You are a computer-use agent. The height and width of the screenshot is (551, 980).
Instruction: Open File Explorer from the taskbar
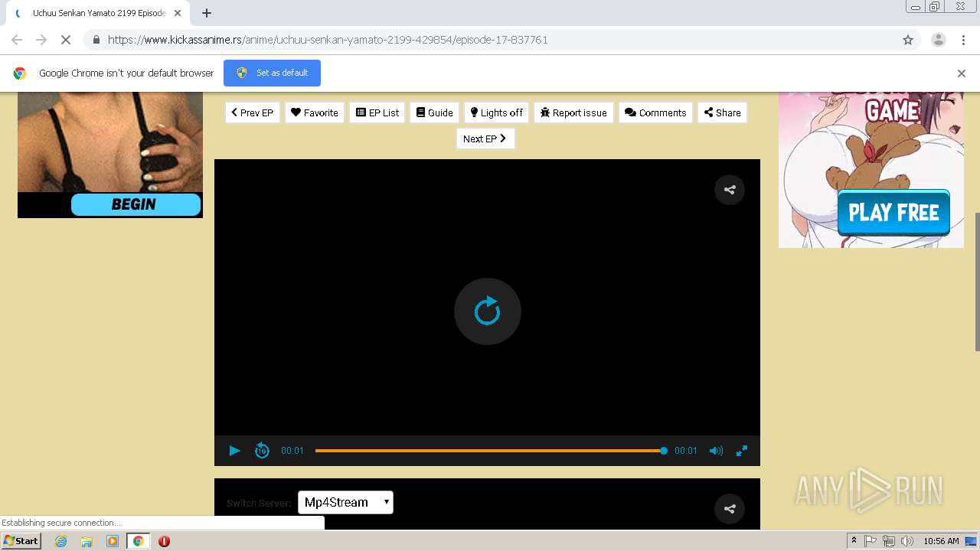(x=87, y=541)
